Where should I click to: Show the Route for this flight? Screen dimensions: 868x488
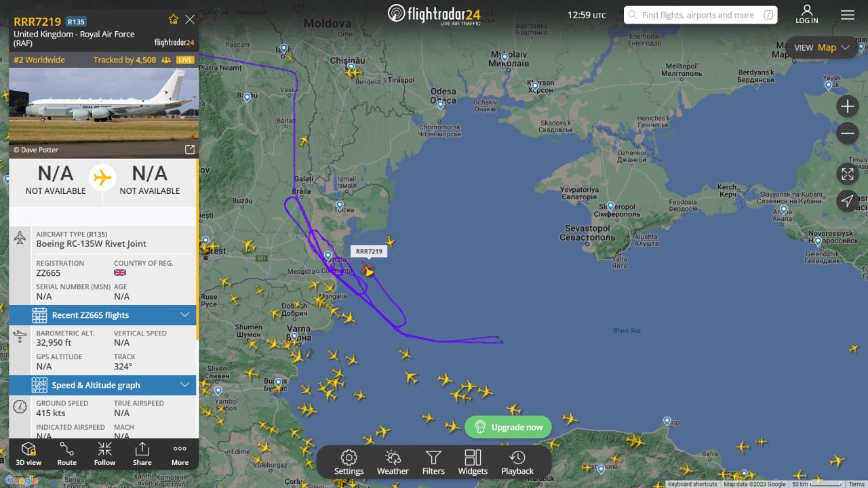[x=66, y=453]
